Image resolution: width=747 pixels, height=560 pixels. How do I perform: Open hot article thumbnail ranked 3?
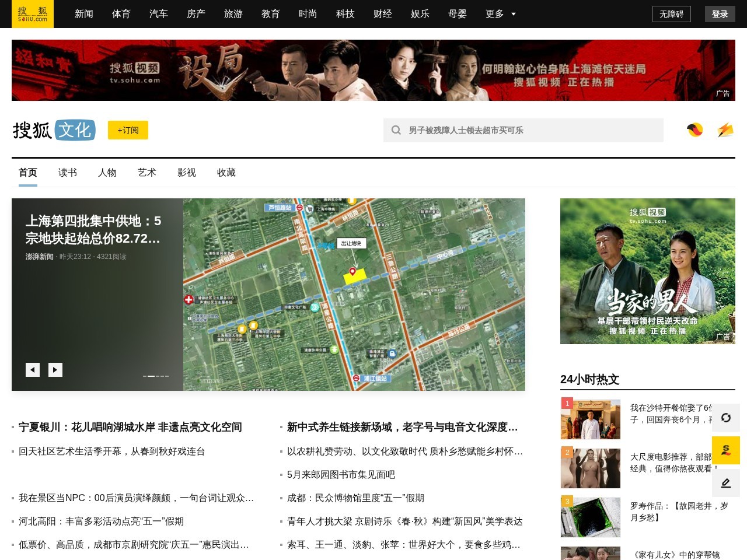point(591,517)
